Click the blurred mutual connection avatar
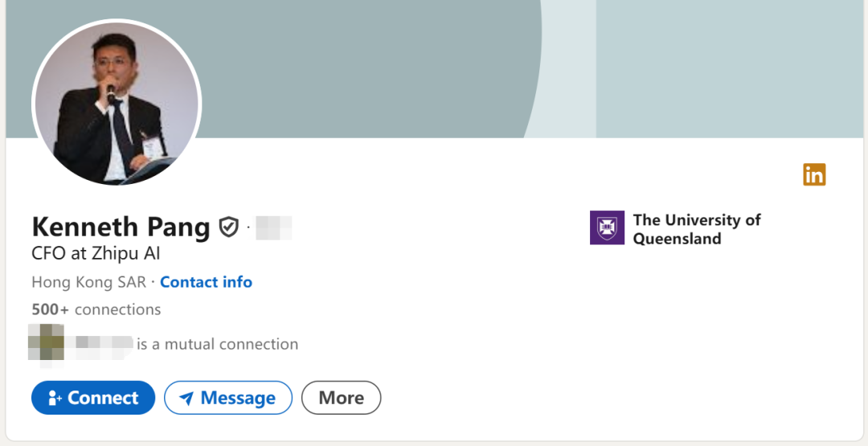Screen dimensions: 868x446 [46, 342]
